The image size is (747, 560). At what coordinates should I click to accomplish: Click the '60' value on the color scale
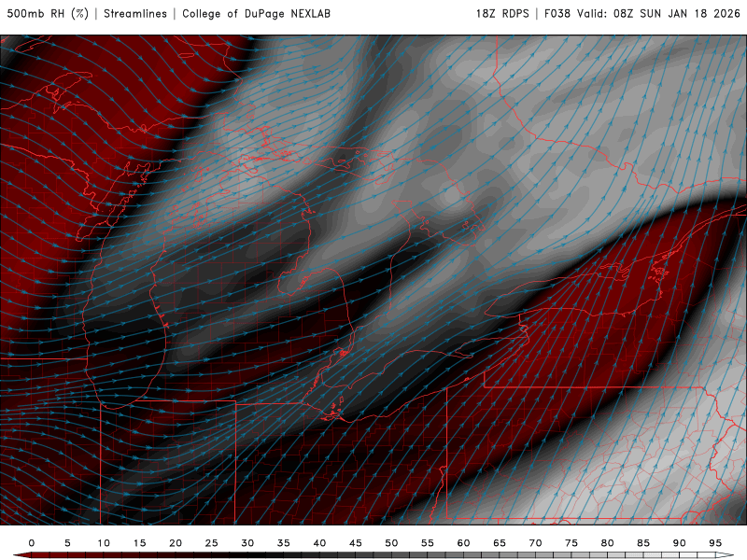(x=463, y=543)
